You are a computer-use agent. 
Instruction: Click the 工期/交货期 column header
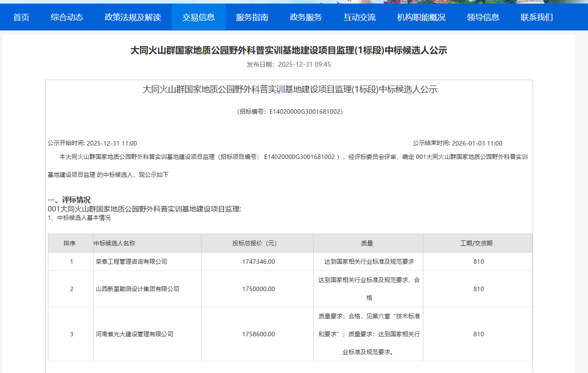[x=477, y=243]
